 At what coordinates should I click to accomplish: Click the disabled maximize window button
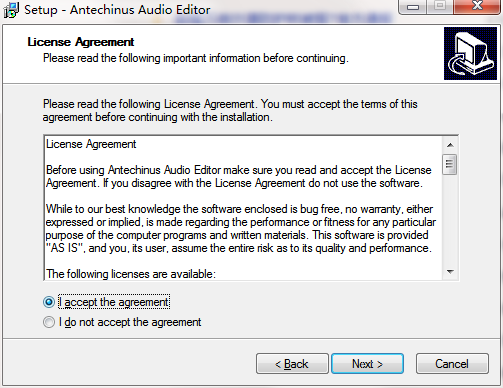[440, 7]
